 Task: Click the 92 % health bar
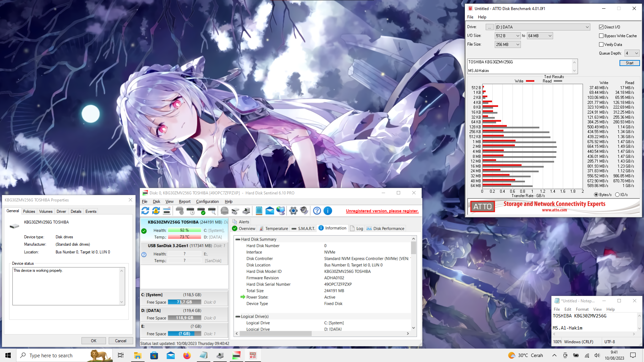[184, 230]
